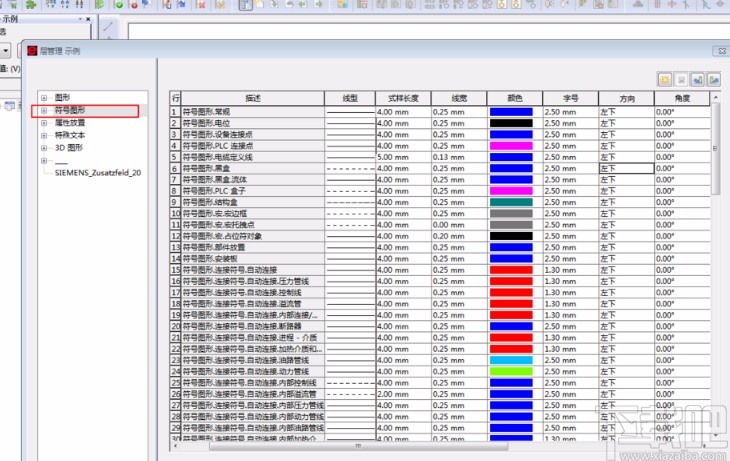Image resolution: width=730 pixels, height=461 pixels.
Task: Click the cyan color swatch in row 23
Action: pyautogui.click(x=511, y=360)
